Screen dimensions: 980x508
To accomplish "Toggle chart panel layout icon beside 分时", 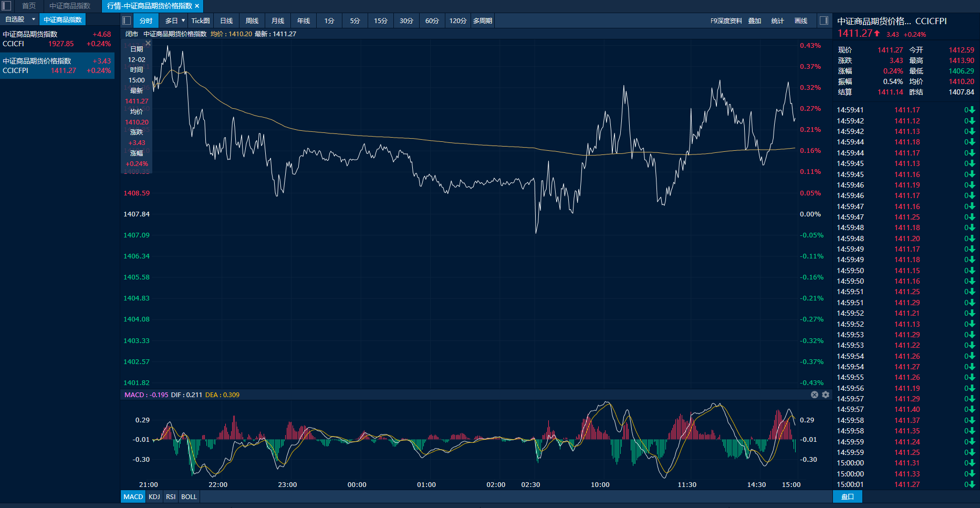I will [127, 20].
